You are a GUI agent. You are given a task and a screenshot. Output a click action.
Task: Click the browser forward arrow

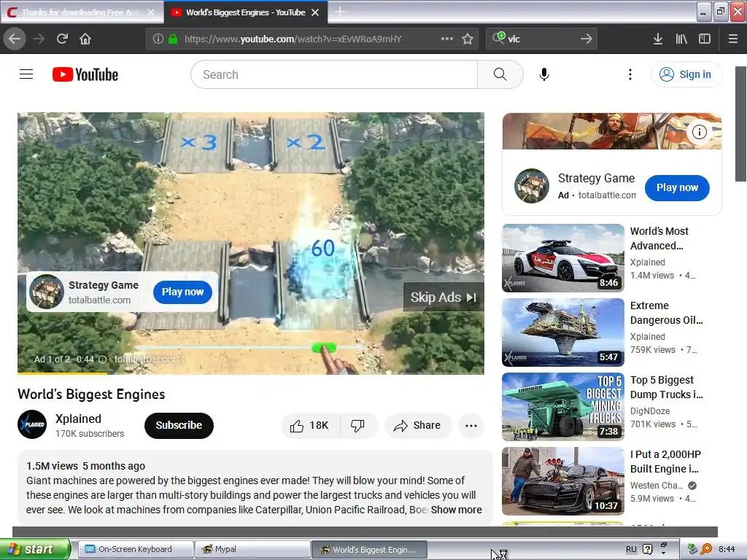coord(39,39)
